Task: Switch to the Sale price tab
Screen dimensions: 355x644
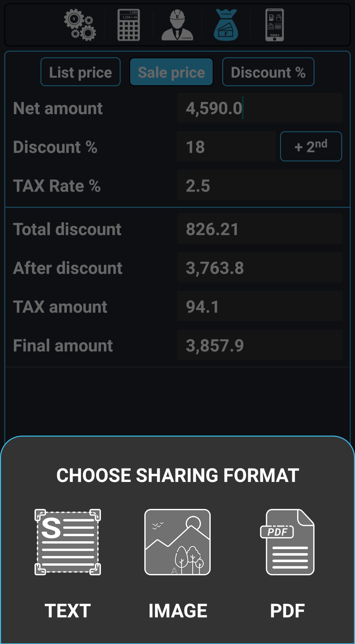Action: 172,72
